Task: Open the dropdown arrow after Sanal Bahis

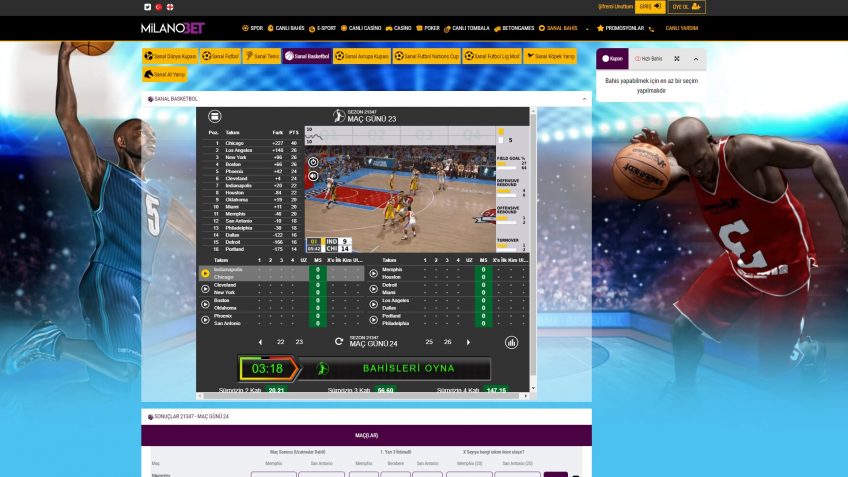Action: tap(587, 29)
